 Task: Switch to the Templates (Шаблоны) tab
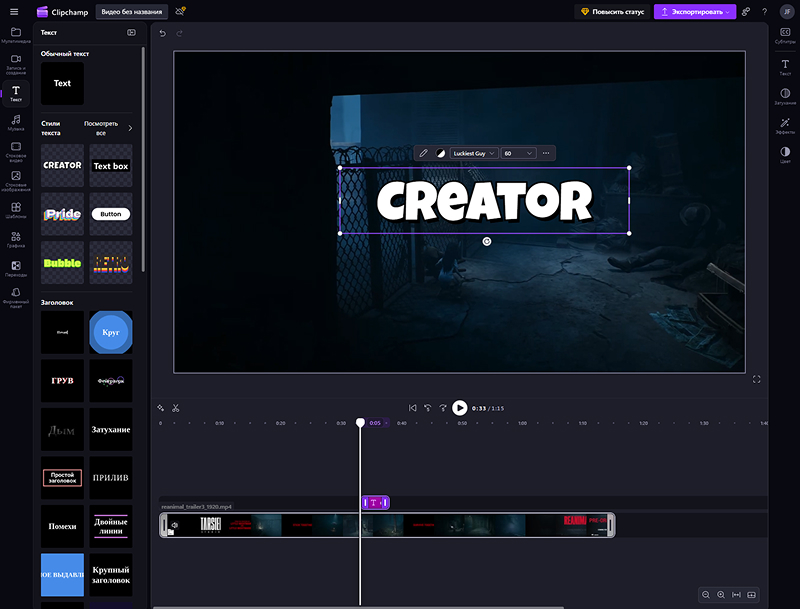tap(16, 210)
